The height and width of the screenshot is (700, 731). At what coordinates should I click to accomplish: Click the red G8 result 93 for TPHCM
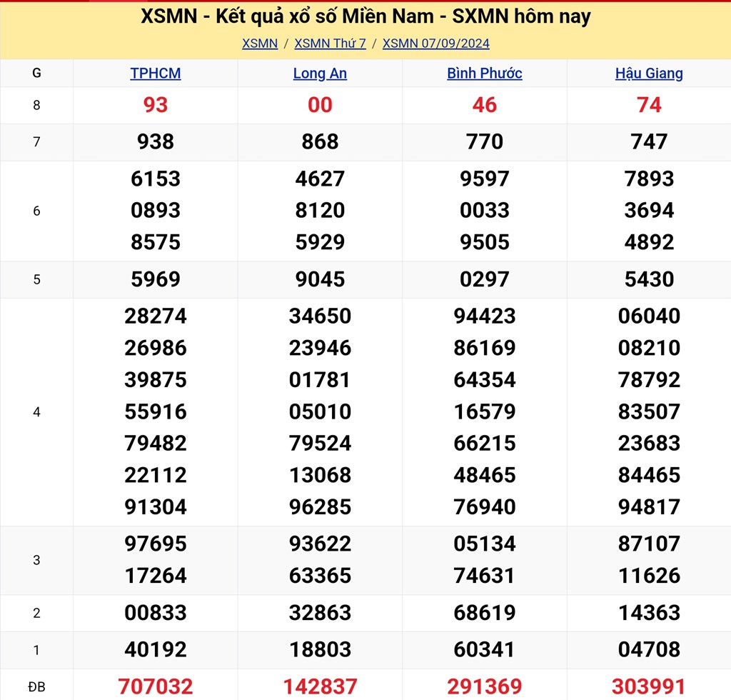point(156,105)
